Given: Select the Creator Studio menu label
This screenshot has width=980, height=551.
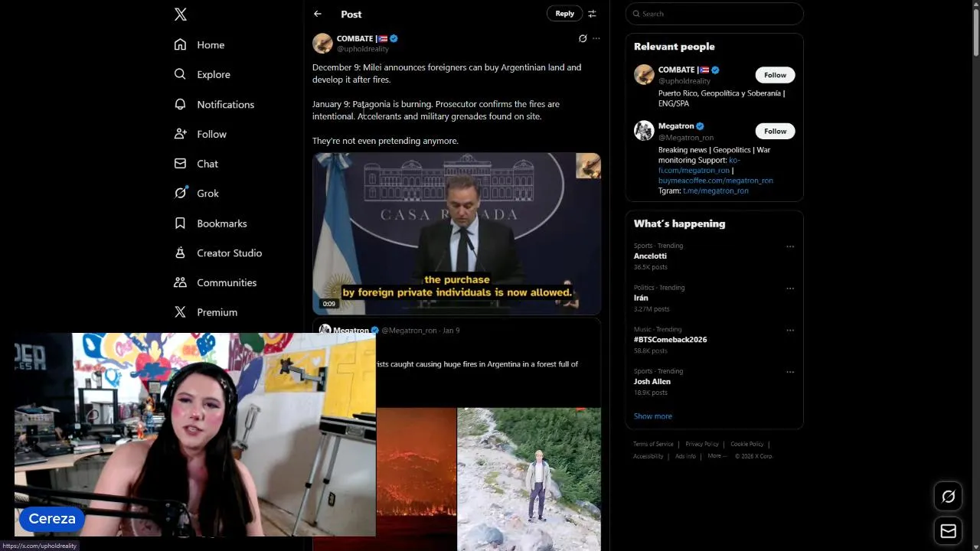Looking at the screenshot, I should click(229, 253).
